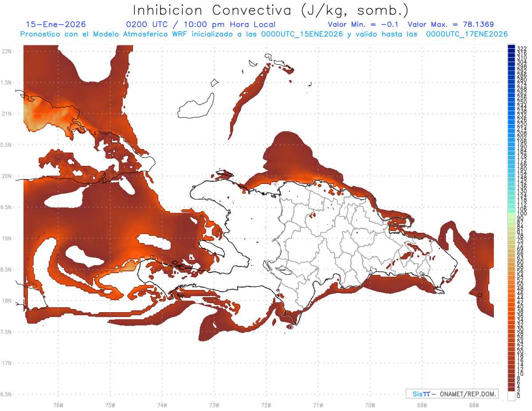Click the '78' colorbar number
532x411 pixels.
(520, 235)
